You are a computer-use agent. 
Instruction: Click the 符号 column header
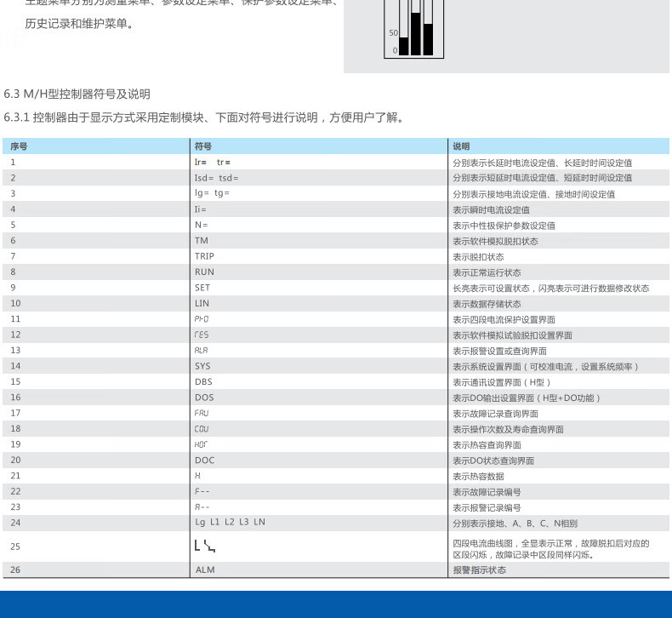coord(203,146)
